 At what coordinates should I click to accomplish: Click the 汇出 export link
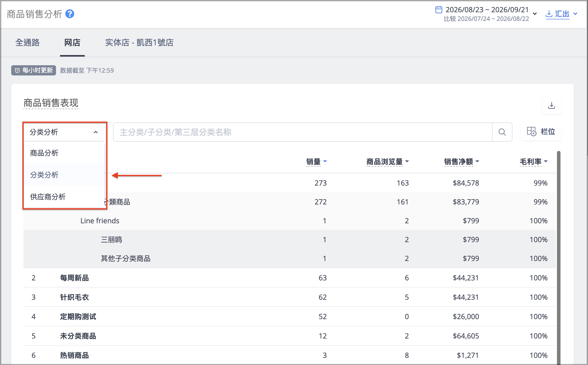(x=557, y=14)
